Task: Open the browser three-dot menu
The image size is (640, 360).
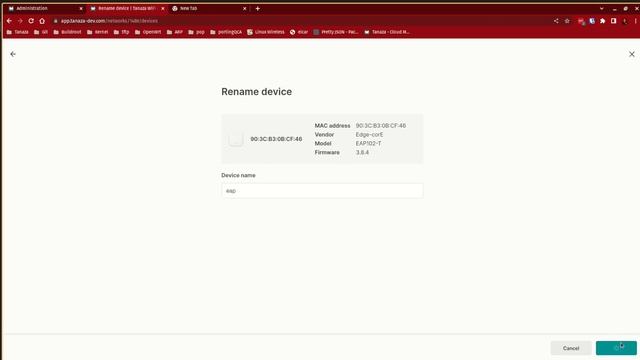Action: coord(636,21)
